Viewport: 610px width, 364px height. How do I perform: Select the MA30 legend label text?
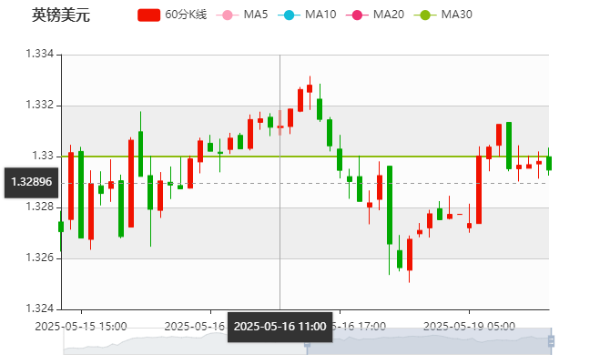coord(456,15)
